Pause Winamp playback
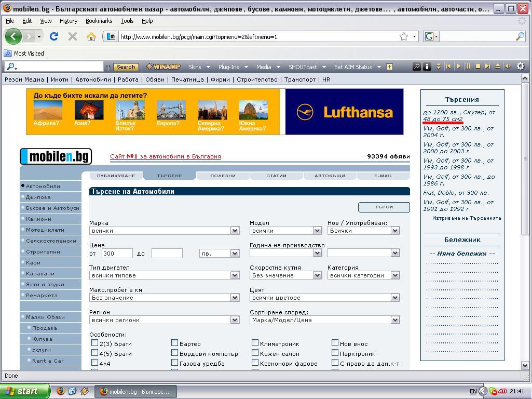 click(x=468, y=66)
